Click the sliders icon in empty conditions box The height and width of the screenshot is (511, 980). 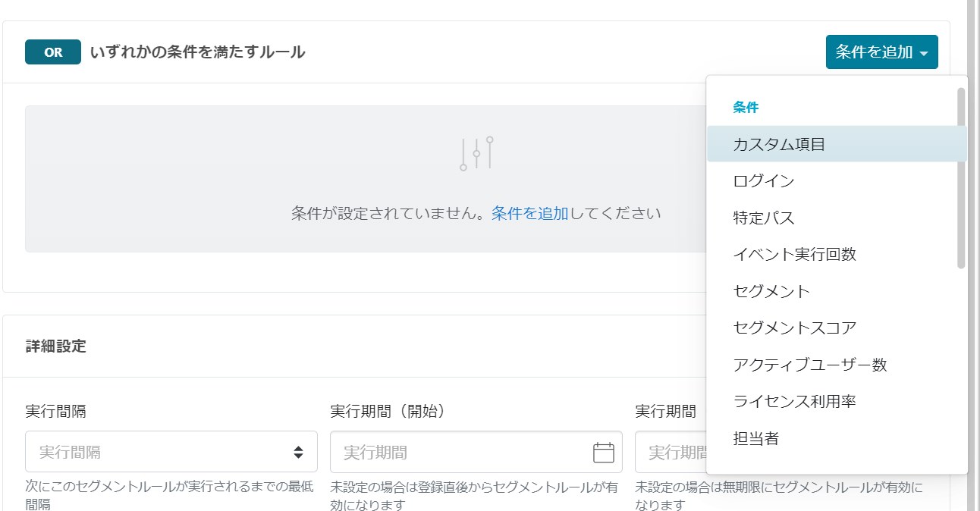pyautogui.click(x=476, y=153)
